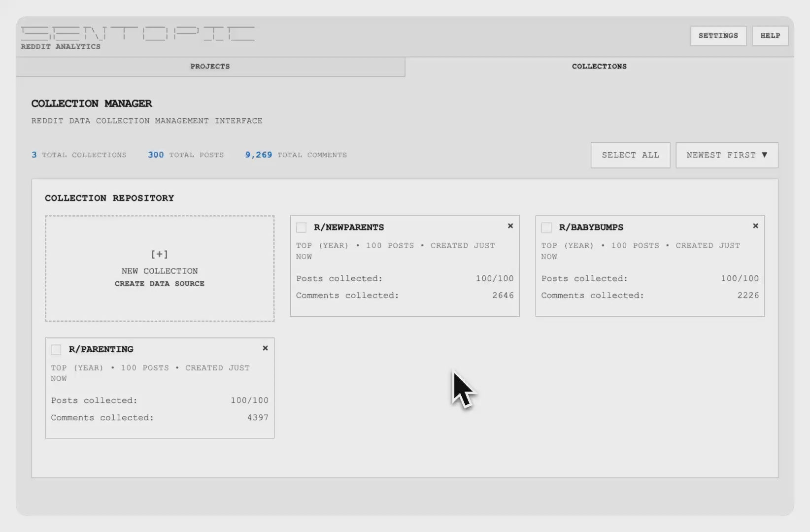Image resolution: width=810 pixels, height=532 pixels.
Task: Open the Newest First sort dropdown
Action: pos(727,155)
